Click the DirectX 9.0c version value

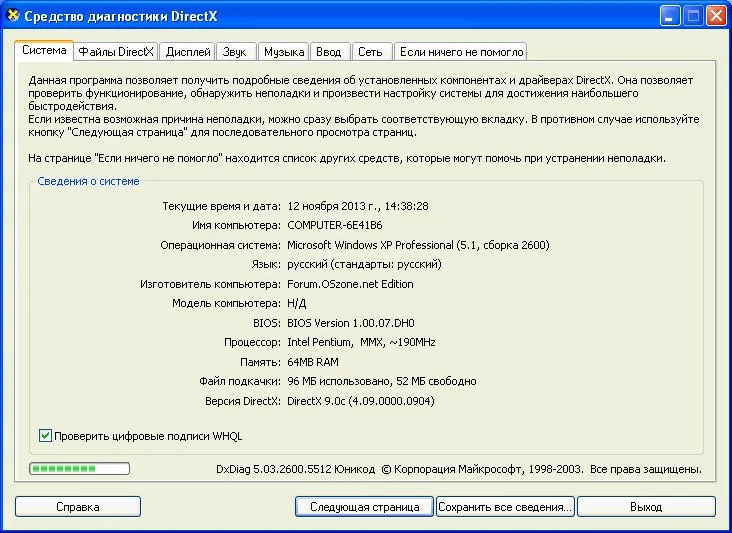coord(361,401)
